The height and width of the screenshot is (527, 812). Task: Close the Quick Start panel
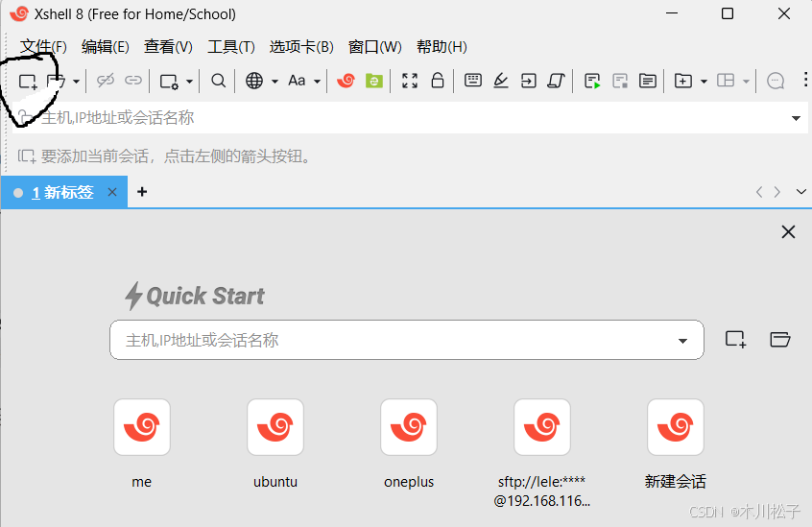coord(788,231)
